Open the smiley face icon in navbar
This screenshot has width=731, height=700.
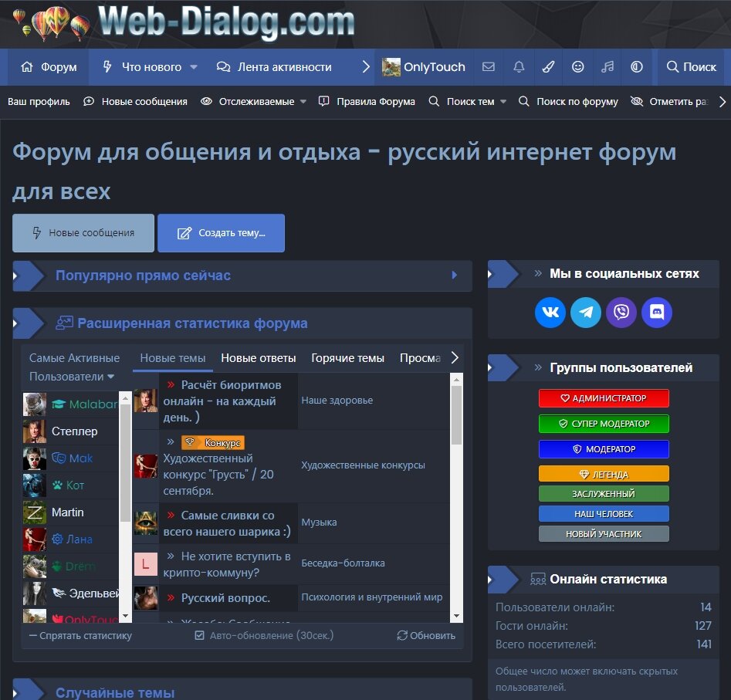click(577, 66)
